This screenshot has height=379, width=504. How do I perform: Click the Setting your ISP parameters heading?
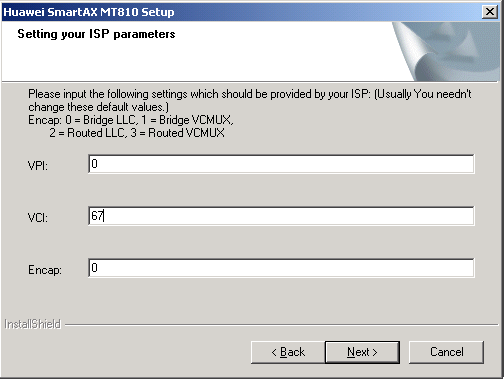pos(96,34)
